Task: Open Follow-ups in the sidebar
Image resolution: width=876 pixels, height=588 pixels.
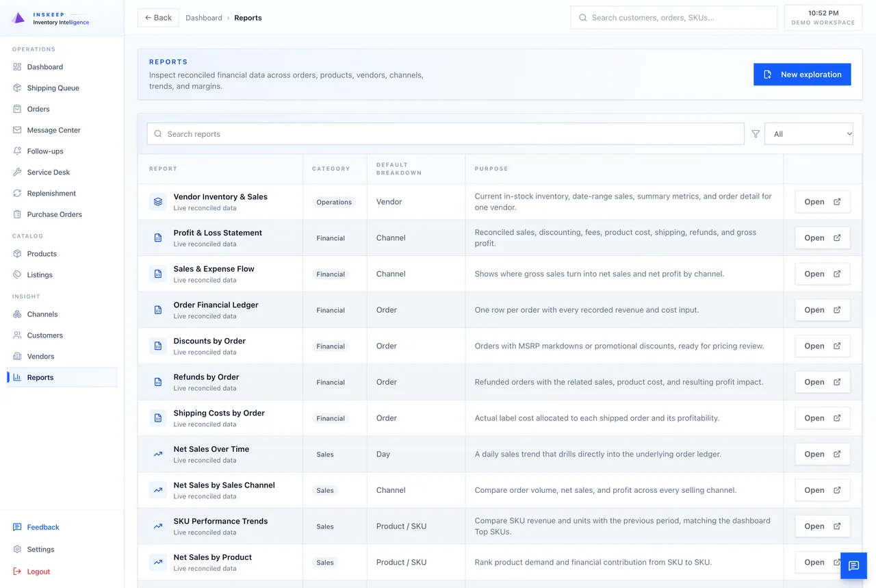Action: [x=62, y=151]
